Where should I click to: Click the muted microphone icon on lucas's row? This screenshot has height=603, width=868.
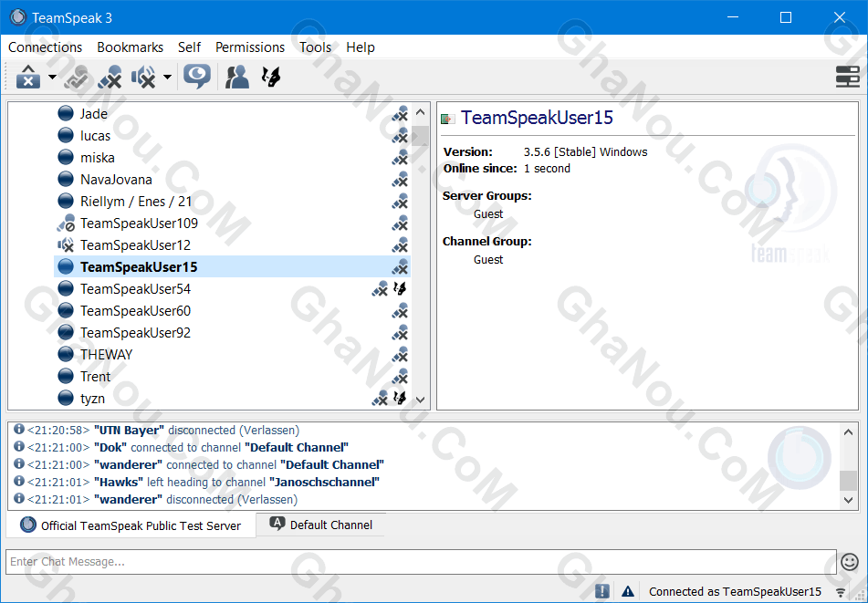pos(400,136)
